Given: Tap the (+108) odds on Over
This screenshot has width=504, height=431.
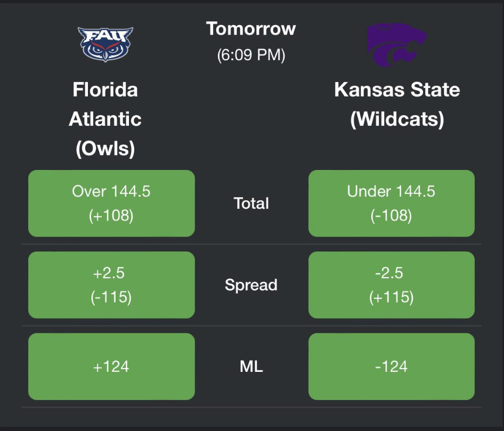Looking at the screenshot, I should (111, 215).
